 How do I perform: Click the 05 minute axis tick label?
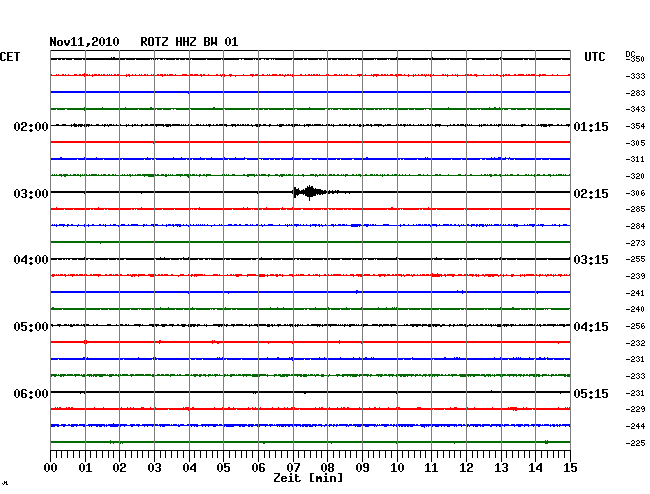point(223,467)
